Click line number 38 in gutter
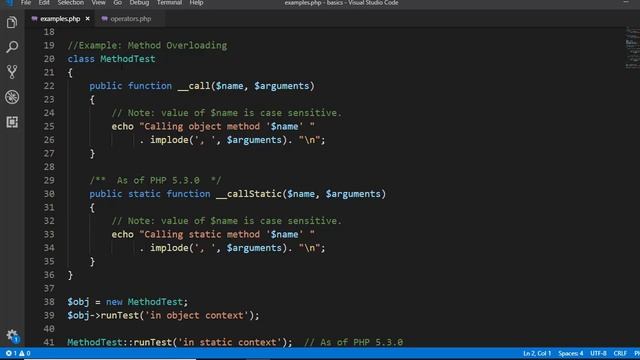This screenshot has height=360, width=640. point(49,302)
